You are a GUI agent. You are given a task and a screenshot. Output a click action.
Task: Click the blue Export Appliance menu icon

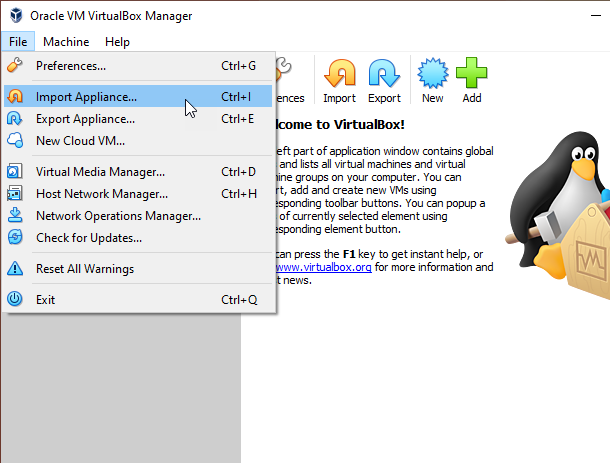click(15, 118)
